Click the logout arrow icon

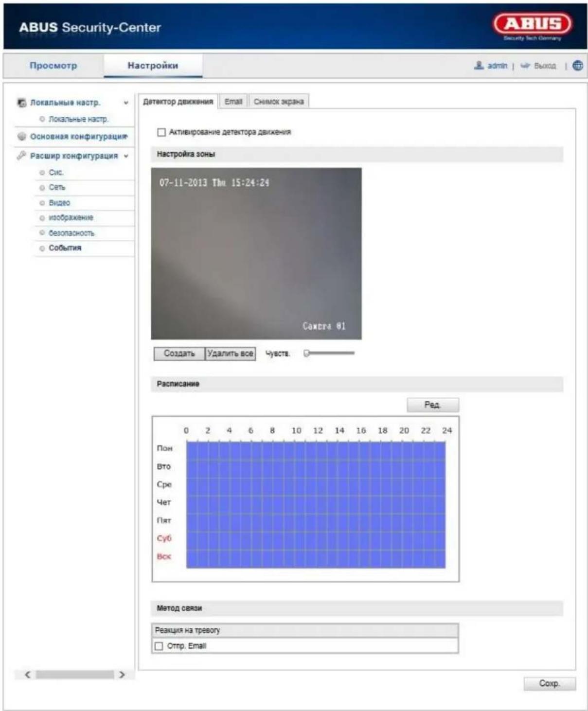pos(525,66)
